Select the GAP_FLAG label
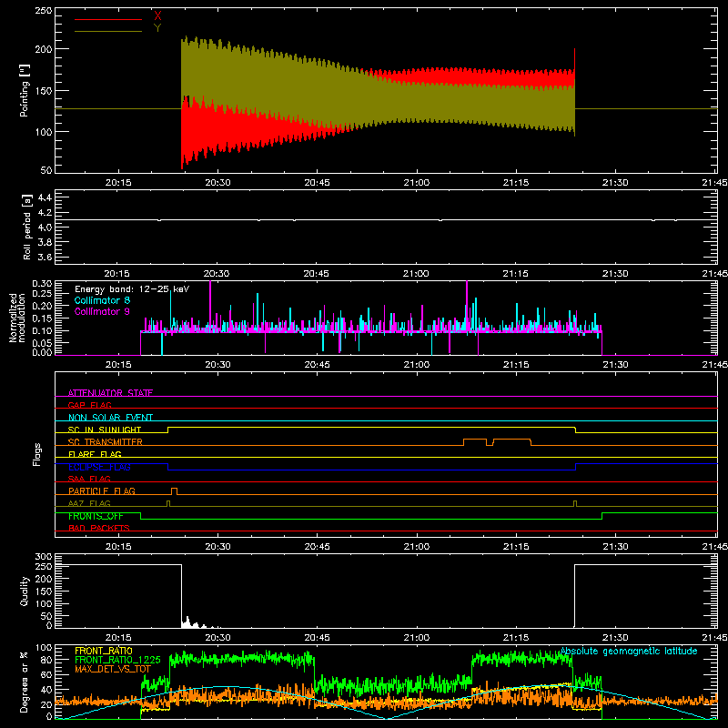The image size is (728, 728). (x=89, y=405)
